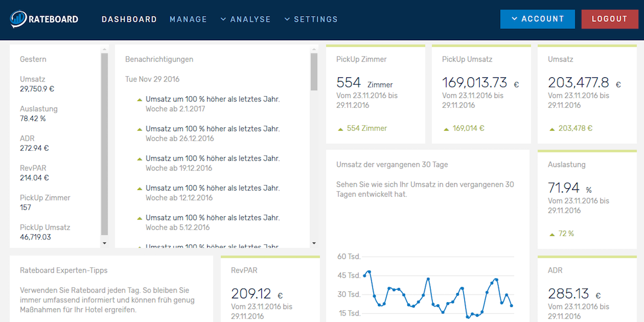Click the Benachrichtigungen scrollbar thumb
The width and height of the screenshot is (644, 322).
pos(314,72)
